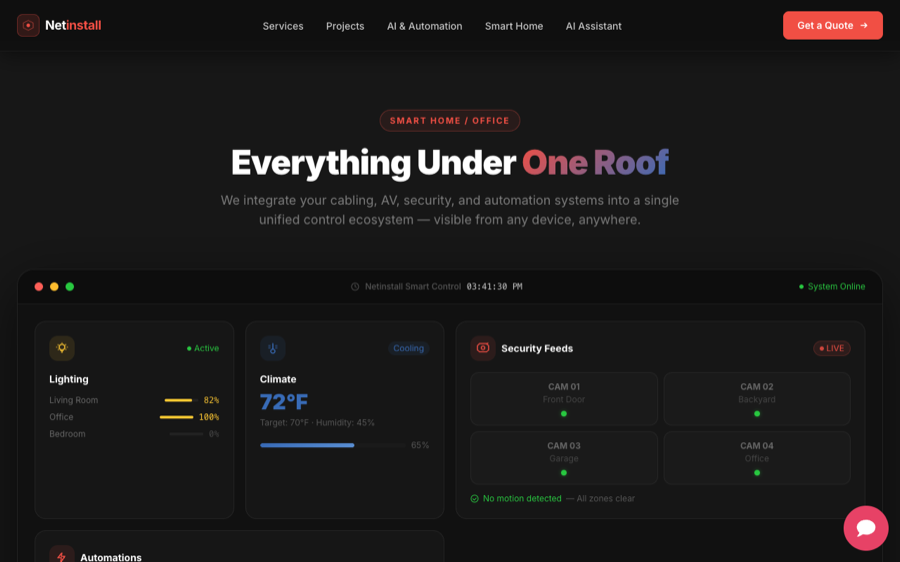This screenshot has width=900, height=562.
Task: Click the SMART HOME / OFFICE badge
Action: [x=449, y=121]
